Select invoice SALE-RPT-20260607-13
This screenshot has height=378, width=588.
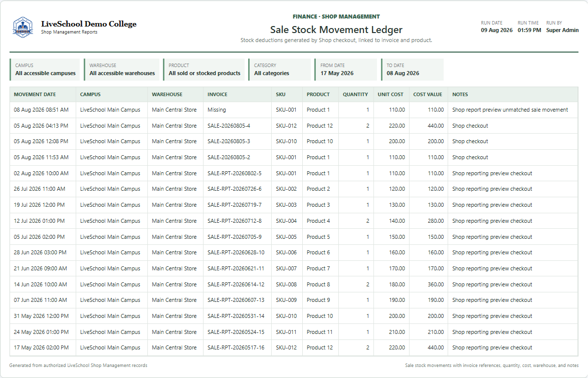point(236,300)
